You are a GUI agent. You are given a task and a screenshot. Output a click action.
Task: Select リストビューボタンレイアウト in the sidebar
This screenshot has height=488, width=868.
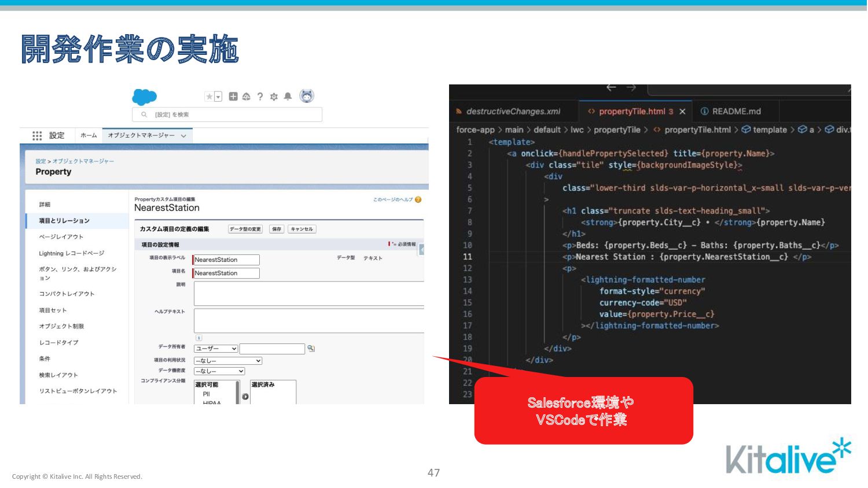click(77, 391)
